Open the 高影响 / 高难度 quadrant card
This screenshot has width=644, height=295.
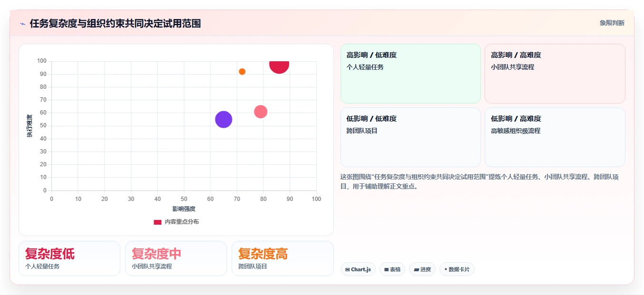coord(555,74)
